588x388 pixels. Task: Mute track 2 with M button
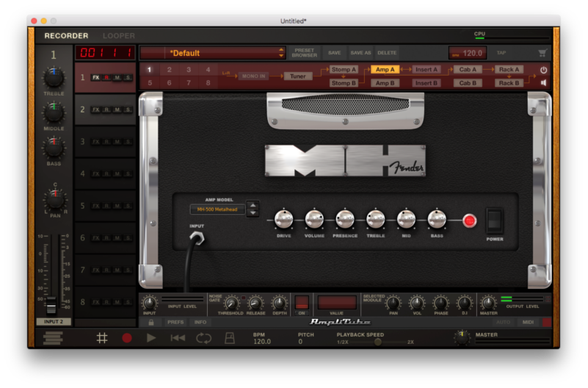click(x=117, y=109)
